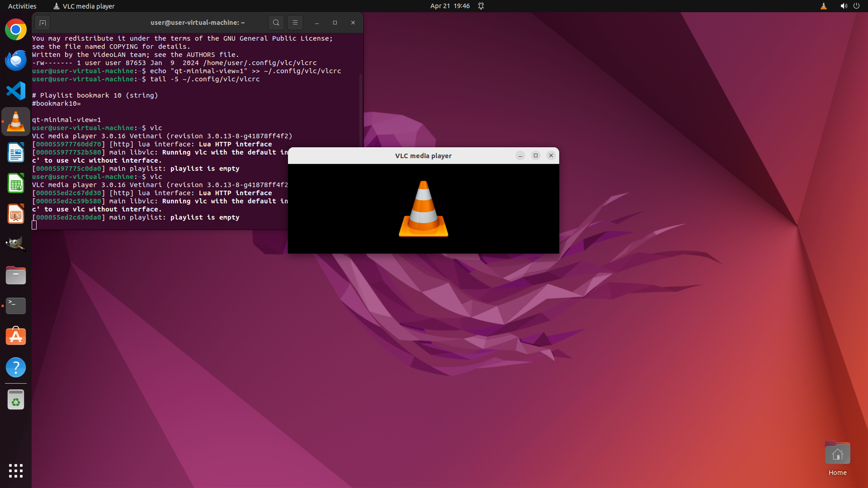868x488 pixels.
Task: Open the terminal hamburger menu
Action: [295, 23]
